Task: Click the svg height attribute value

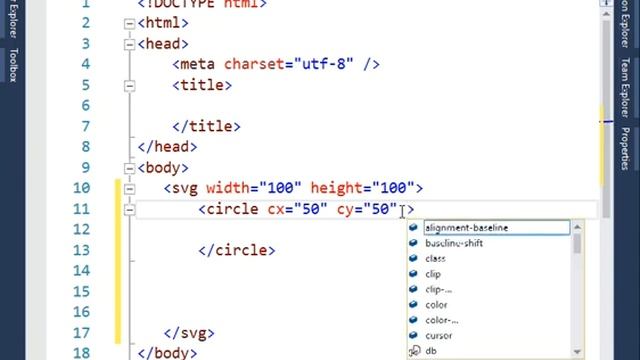Action: 394,188
